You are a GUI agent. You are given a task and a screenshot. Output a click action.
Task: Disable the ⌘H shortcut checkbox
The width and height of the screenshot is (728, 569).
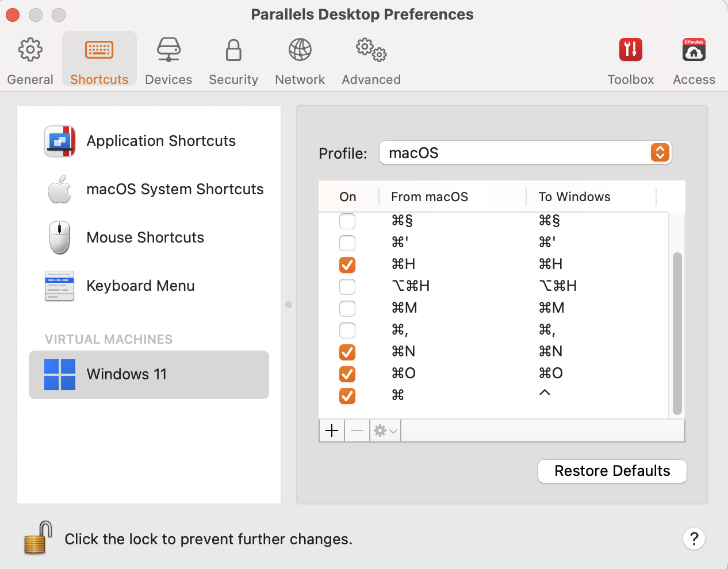click(347, 265)
